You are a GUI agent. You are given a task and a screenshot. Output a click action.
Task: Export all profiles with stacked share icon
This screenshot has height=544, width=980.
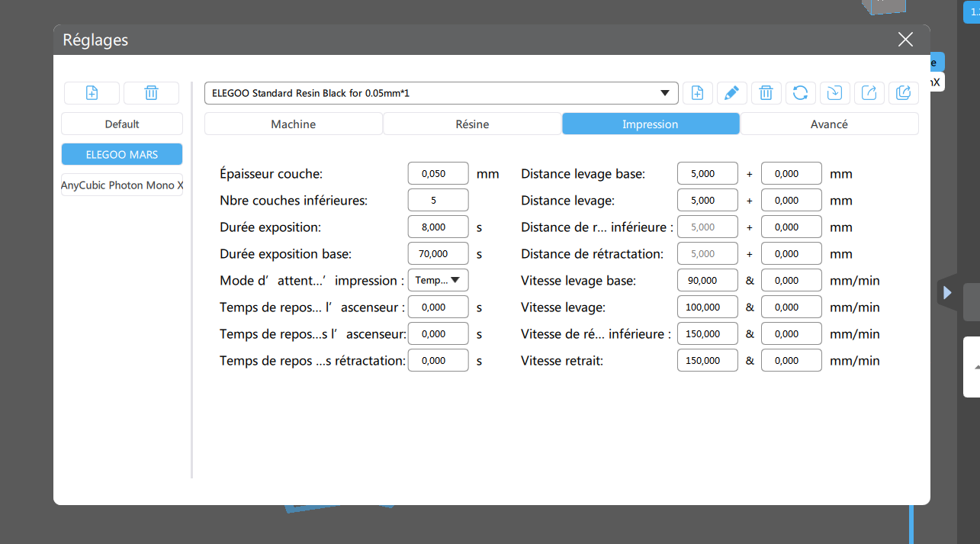point(903,93)
